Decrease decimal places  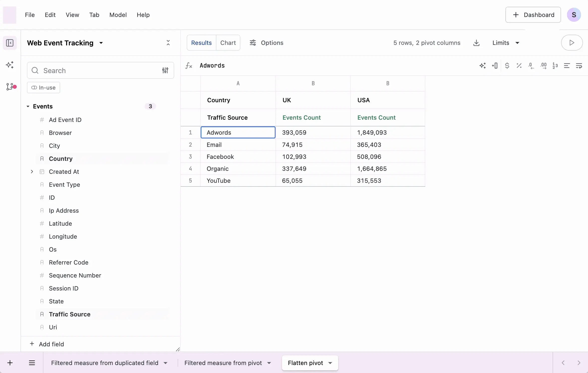531,66
